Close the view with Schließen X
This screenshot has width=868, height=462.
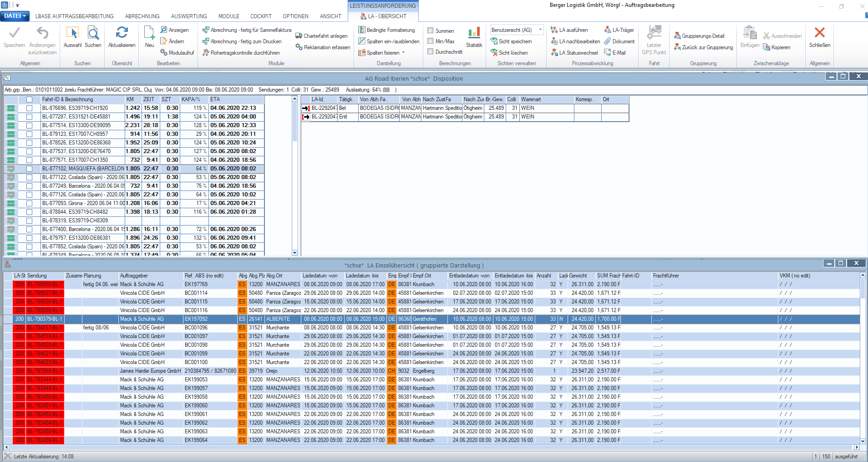coord(820,33)
